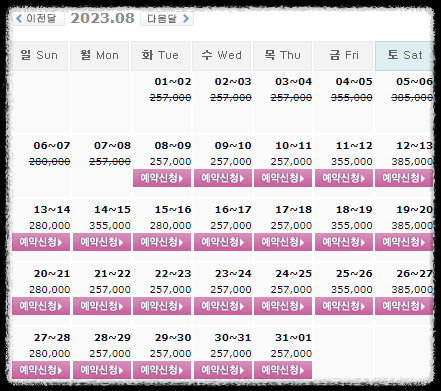Image resolution: width=441 pixels, height=391 pixels.
Task: Click 예약신청 for 13~14
Action: [x=41, y=242]
